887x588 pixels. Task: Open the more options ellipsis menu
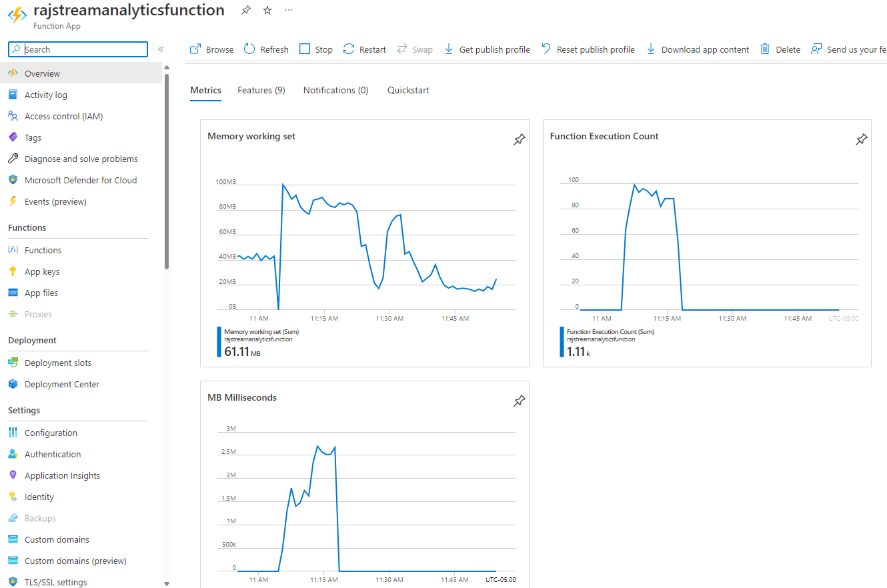click(288, 10)
